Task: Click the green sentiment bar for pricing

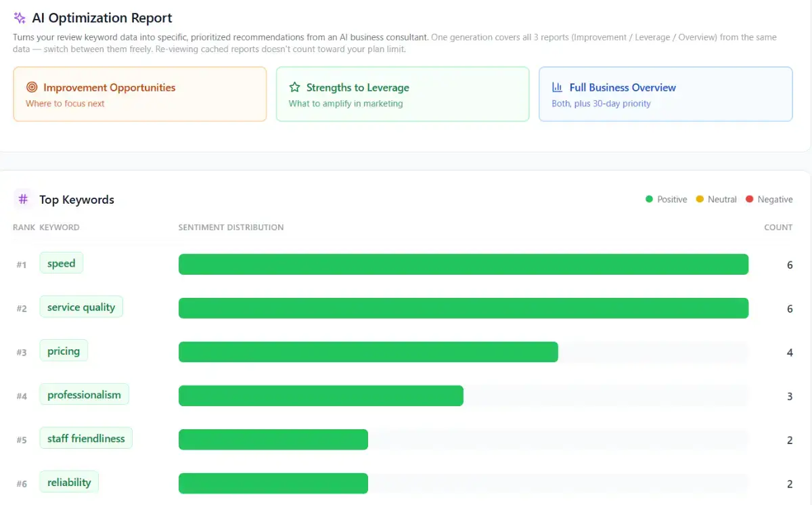Action: pos(368,352)
